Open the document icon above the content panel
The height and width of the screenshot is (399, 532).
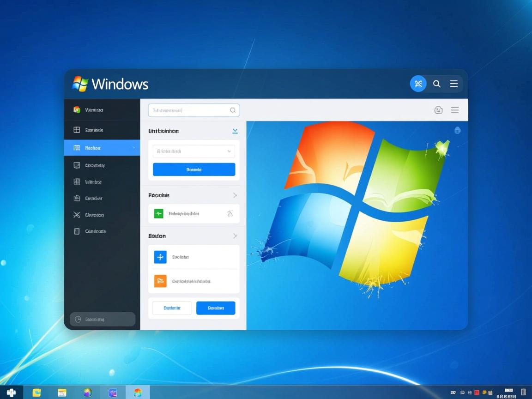pyautogui.click(x=438, y=110)
